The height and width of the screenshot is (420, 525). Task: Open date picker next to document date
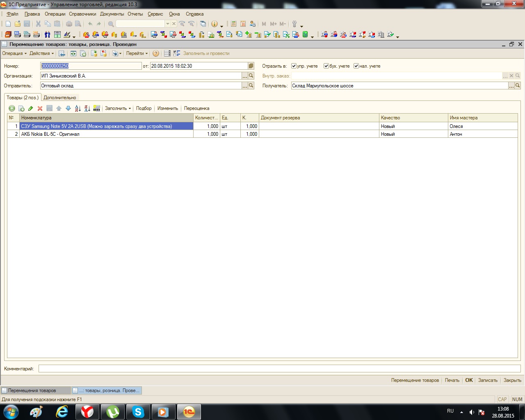click(x=251, y=66)
